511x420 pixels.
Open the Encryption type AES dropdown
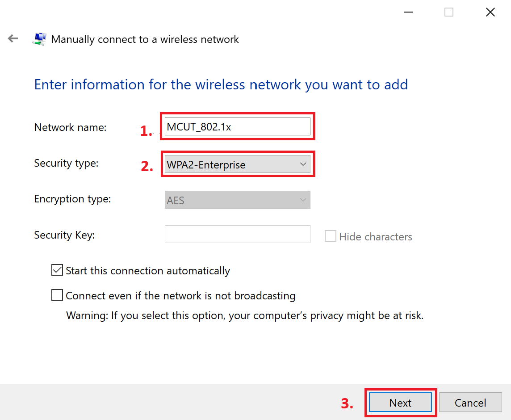pos(238,200)
